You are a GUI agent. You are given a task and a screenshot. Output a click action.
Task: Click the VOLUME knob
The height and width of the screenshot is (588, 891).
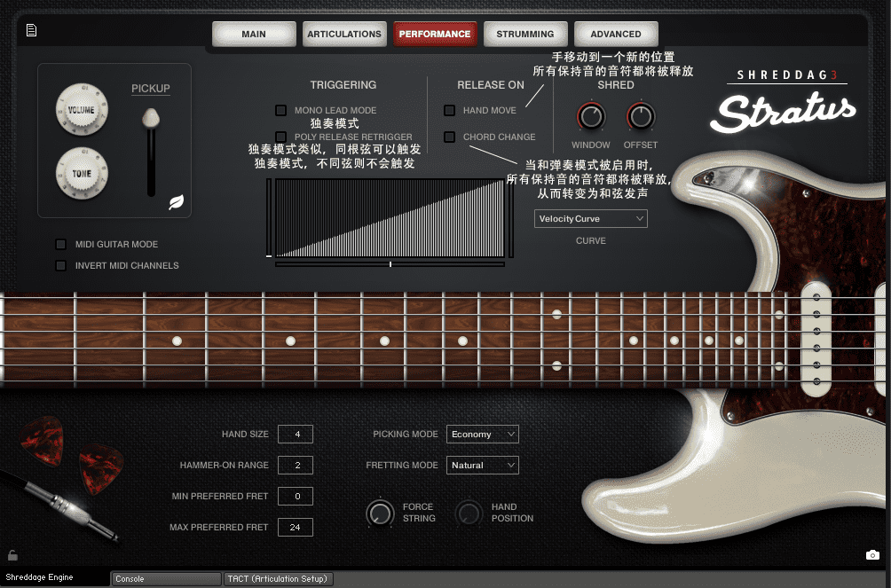coord(82,110)
